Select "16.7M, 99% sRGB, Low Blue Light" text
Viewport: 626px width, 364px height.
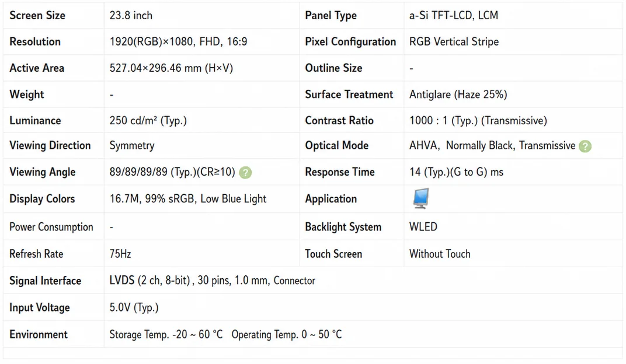click(188, 198)
